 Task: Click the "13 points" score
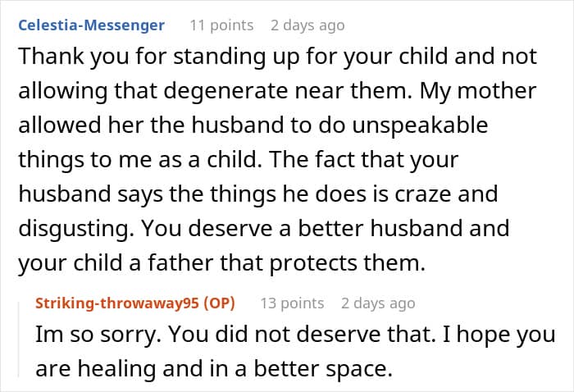[x=292, y=303]
